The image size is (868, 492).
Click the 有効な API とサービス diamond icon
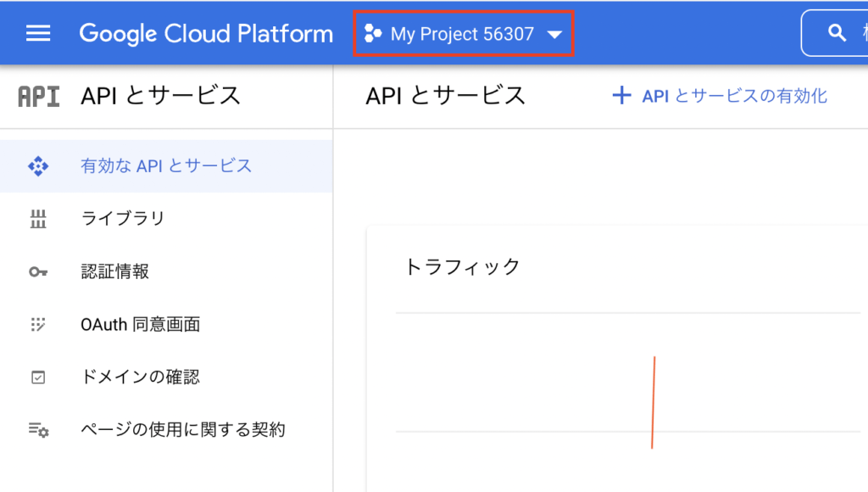click(38, 166)
